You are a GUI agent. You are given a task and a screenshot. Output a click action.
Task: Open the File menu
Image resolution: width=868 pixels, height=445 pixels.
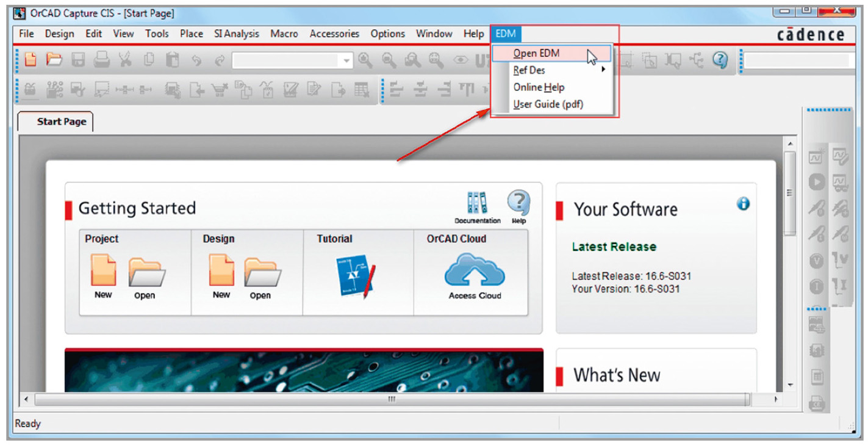pyautogui.click(x=26, y=34)
